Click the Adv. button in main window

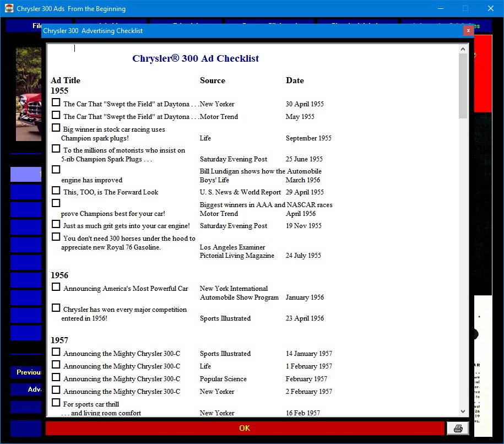pos(26,389)
